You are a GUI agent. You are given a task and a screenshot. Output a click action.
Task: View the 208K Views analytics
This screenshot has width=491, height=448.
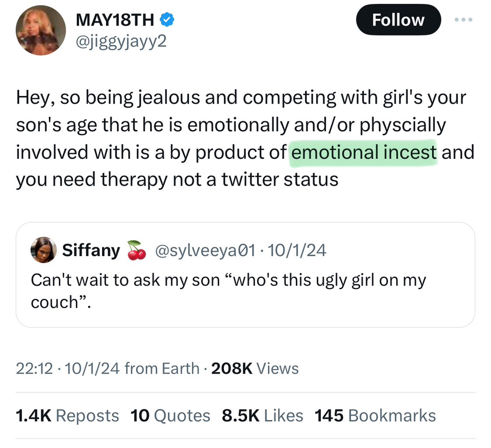255,368
